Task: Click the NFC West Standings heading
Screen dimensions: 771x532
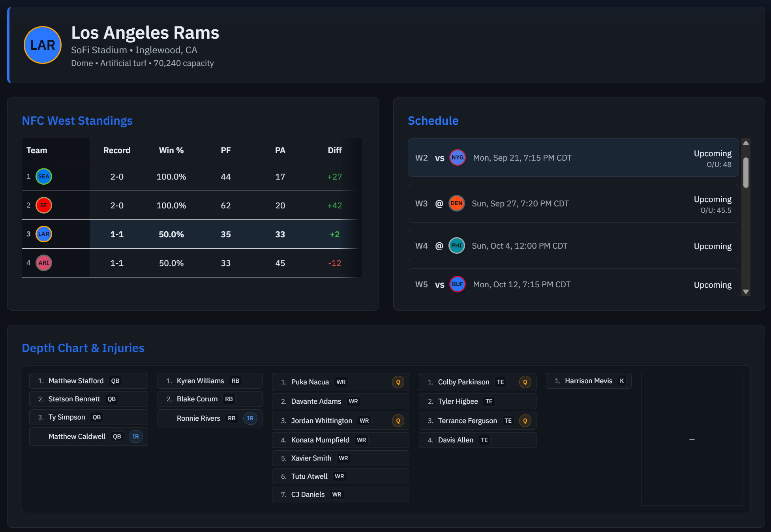Action: pyautogui.click(x=77, y=121)
